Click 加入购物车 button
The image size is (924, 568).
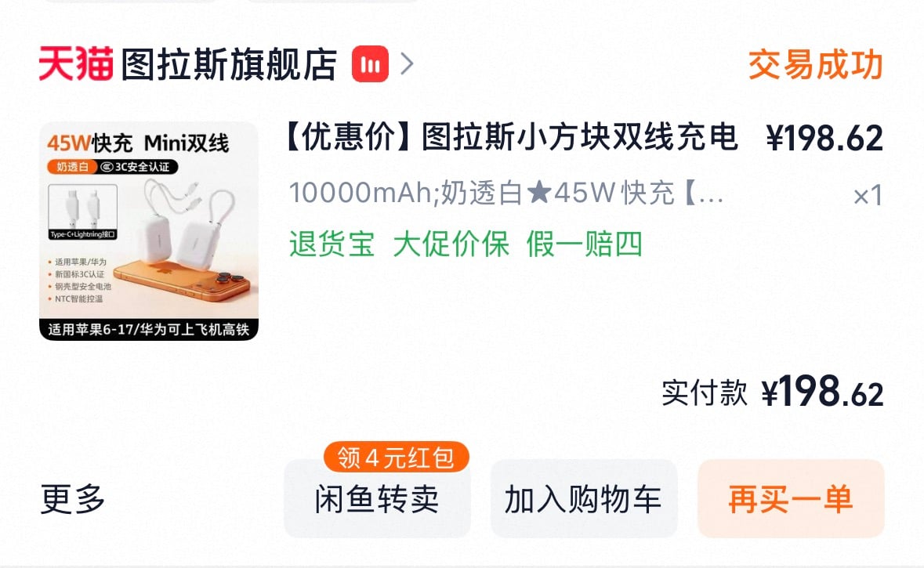pos(584,498)
